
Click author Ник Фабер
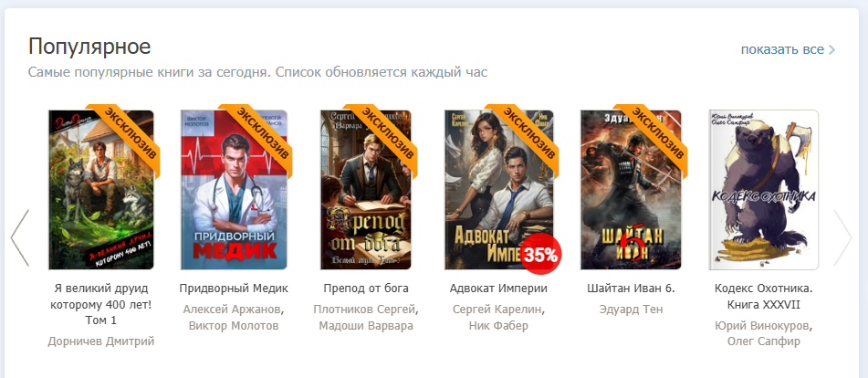pyautogui.click(x=498, y=326)
